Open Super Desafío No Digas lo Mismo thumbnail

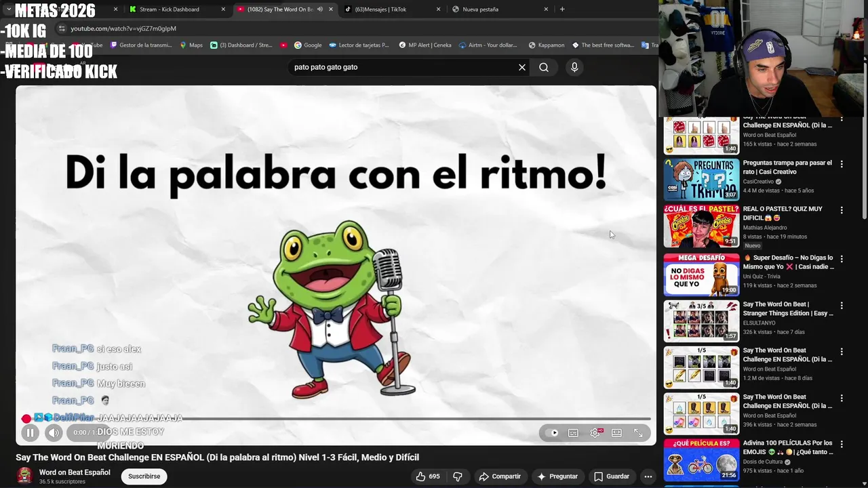pyautogui.click(x=701, y=274)
